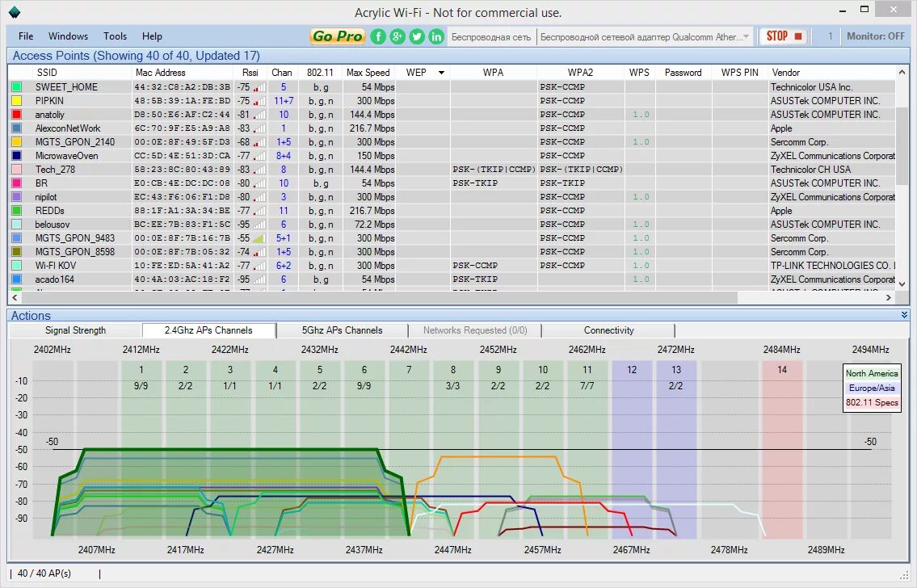Click BR magenta color swatch
The image size is (917, 588).
(x=16, y=183)
